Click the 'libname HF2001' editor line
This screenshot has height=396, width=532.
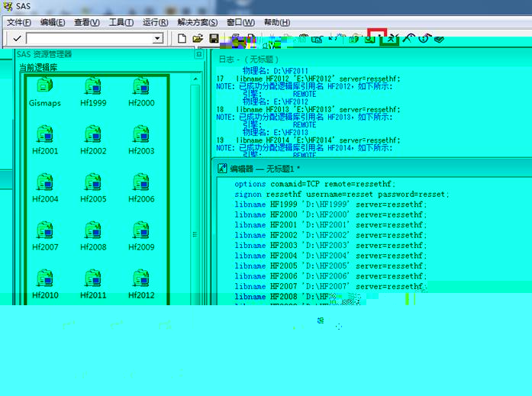click(x=330, y=225)
